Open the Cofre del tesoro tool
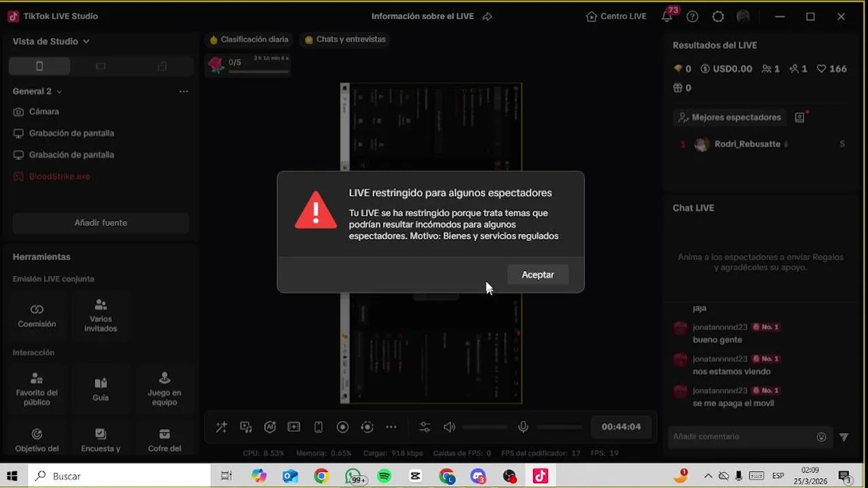 [164, 439]
